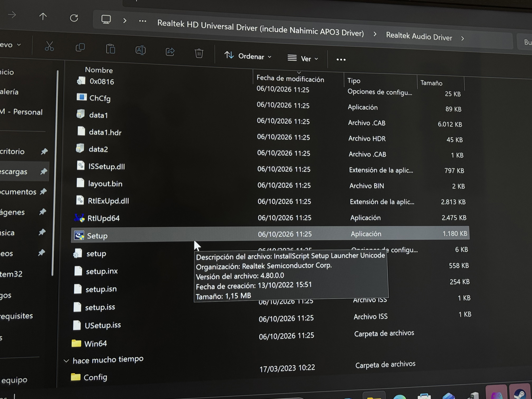Click Realtek HD Universal Driver breadcrumb
The image size is (532, 399).
(x=260, y=28)
